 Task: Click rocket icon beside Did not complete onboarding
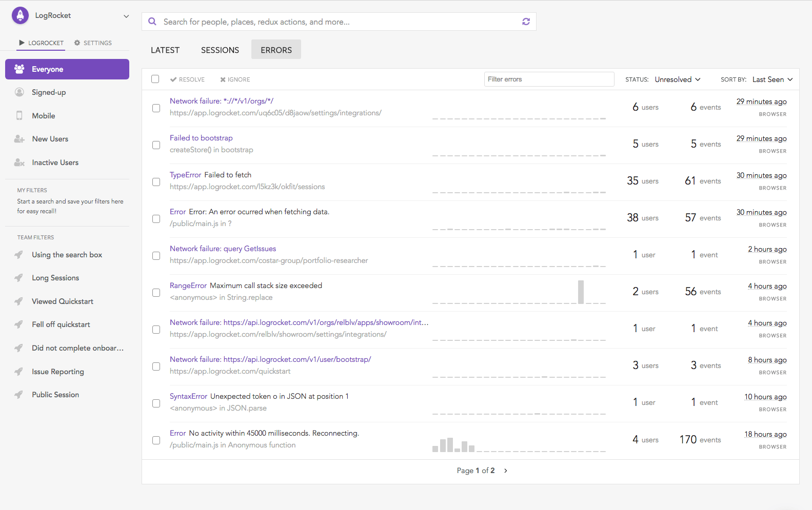pyautogui.click(x=18, y=348)
